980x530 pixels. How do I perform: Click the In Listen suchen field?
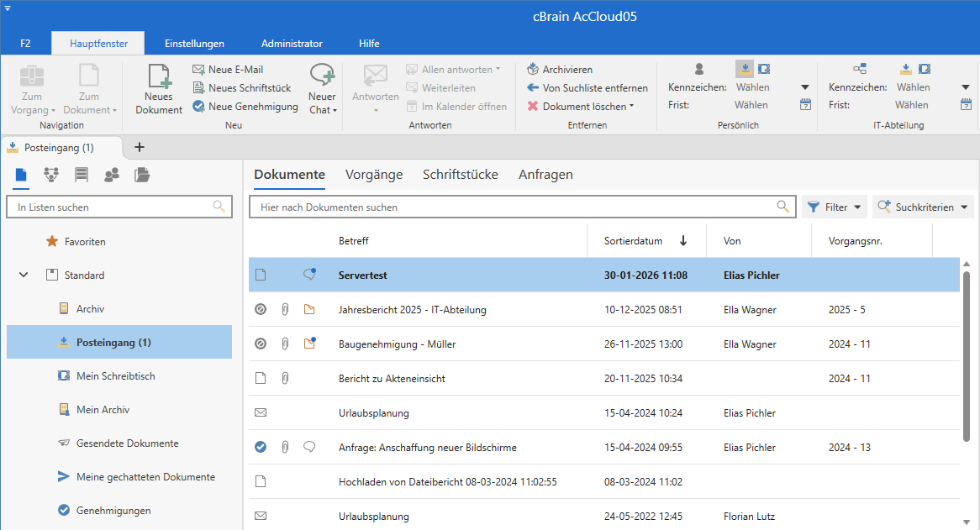pos(119,207)
